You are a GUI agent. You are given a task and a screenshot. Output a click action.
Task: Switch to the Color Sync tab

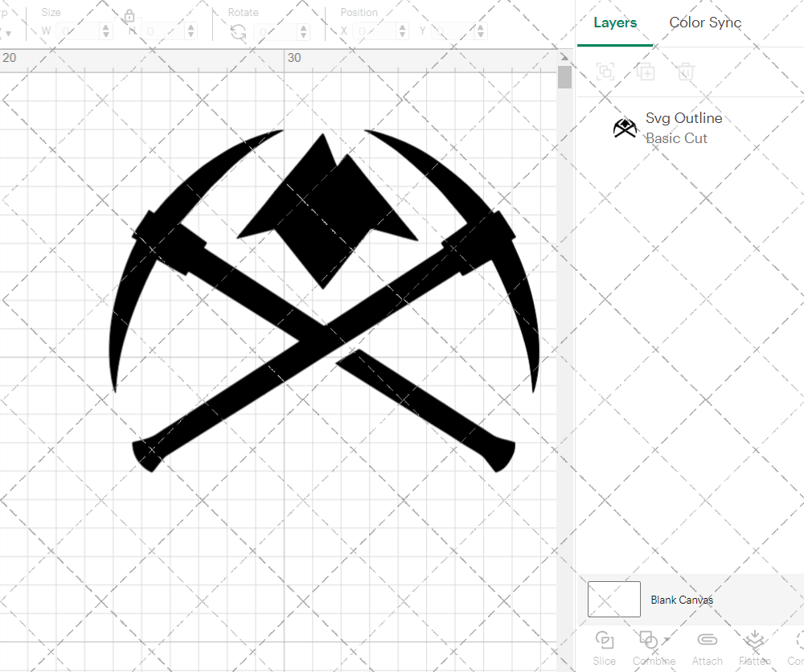705,23
